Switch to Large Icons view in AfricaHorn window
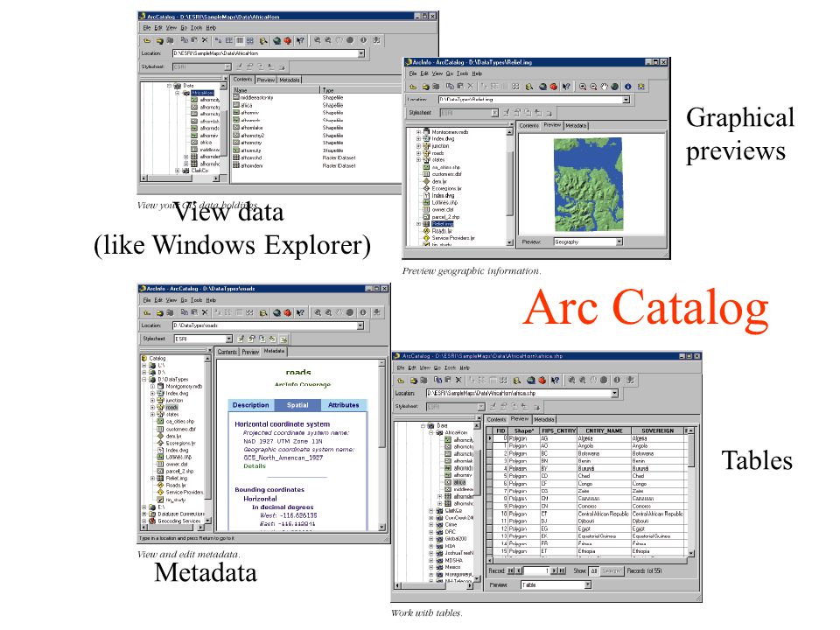This screenshot has width=840, height=630. tap(218, 40)
